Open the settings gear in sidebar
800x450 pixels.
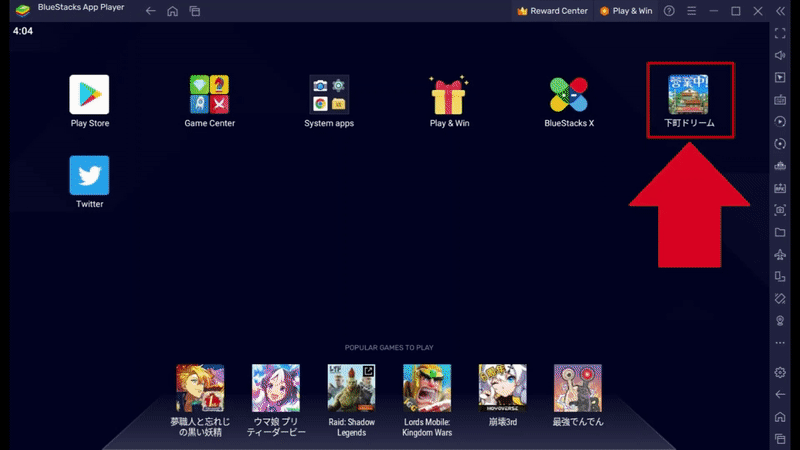(780, 372)
